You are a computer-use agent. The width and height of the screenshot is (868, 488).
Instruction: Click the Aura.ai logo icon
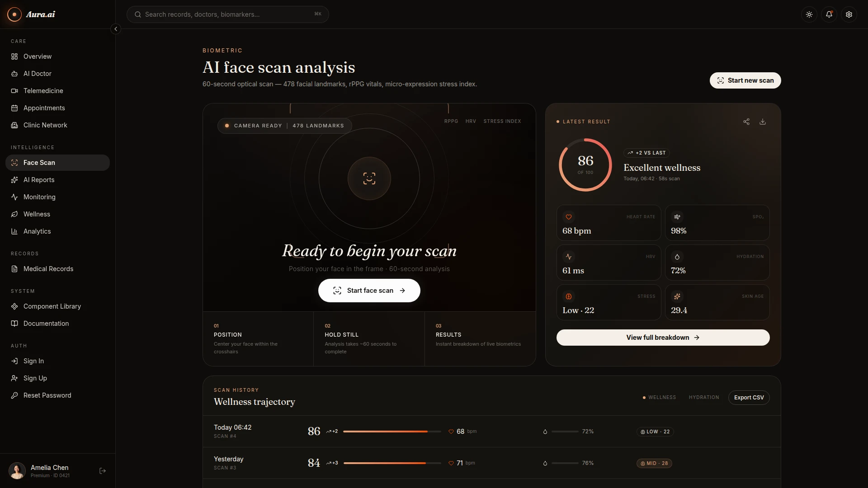click(14, 14)
